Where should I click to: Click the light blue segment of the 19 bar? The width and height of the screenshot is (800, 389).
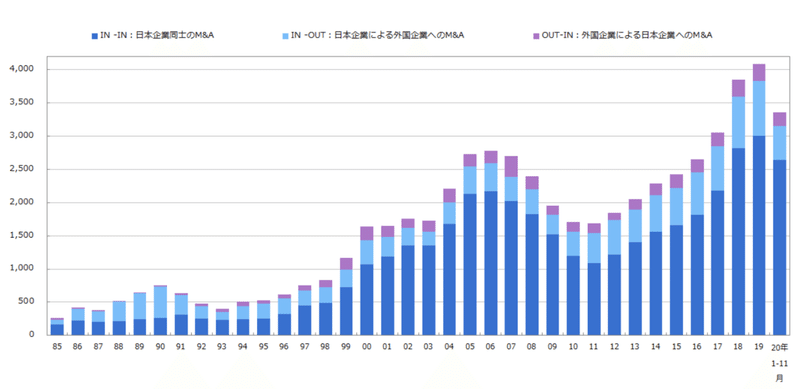point(759,108)
